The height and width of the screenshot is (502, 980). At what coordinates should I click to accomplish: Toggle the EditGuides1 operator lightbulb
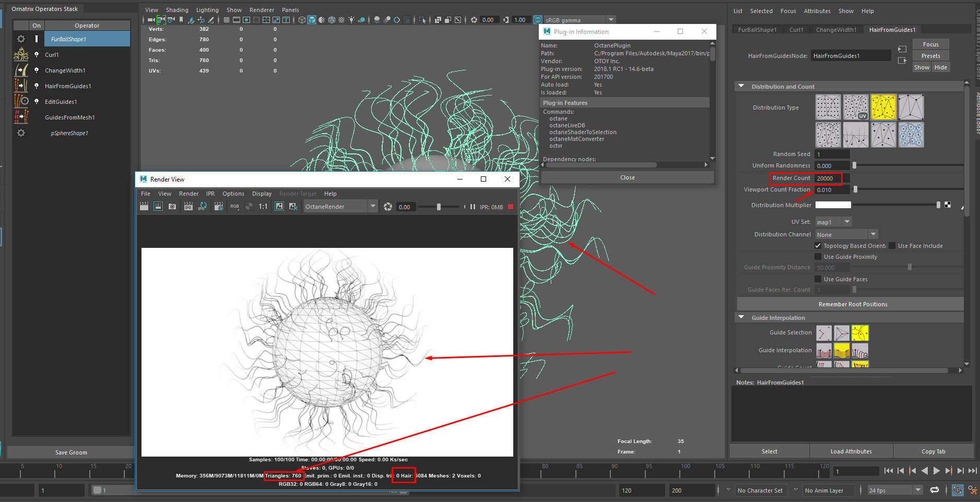pos(37,101)
